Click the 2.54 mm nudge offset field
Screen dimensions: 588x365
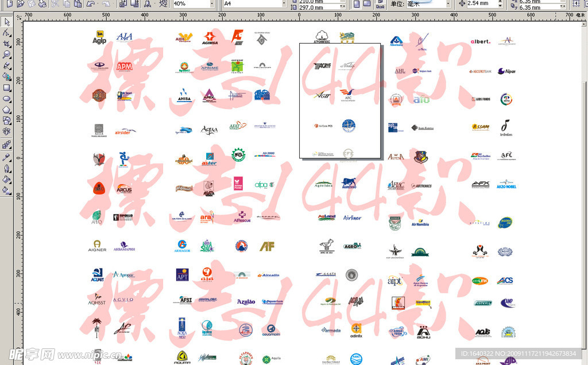pyautogui.click(x=479, y=3)
